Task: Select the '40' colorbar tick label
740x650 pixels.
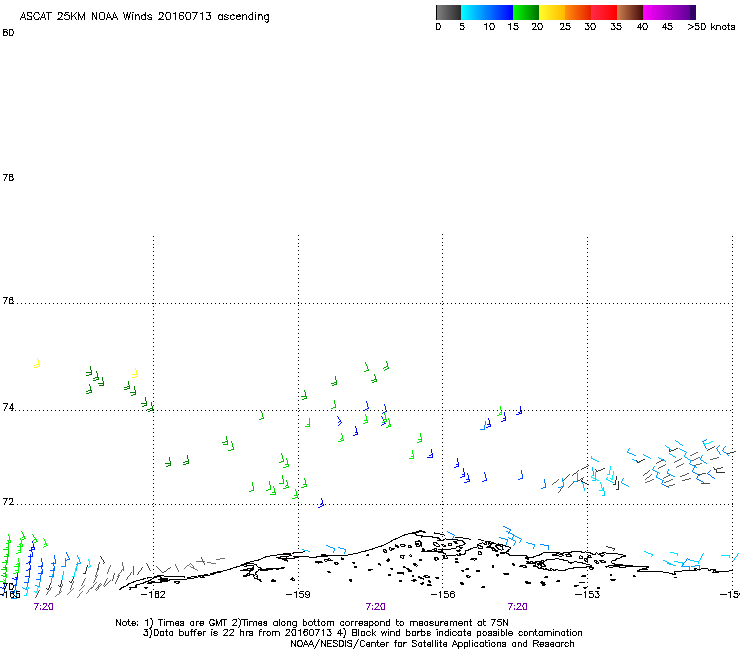Action: pos(642,27)
